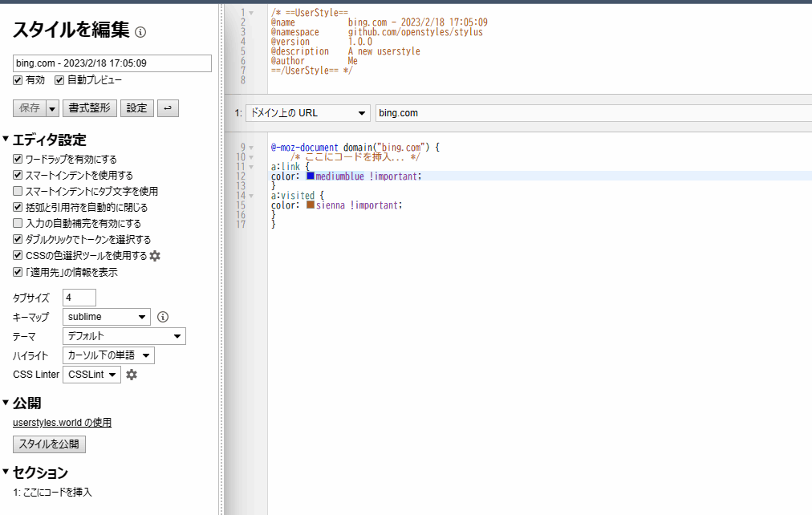Enable 入力の自動補完を有効にする
Screen dimensions: 812x515
pos(18,223)
